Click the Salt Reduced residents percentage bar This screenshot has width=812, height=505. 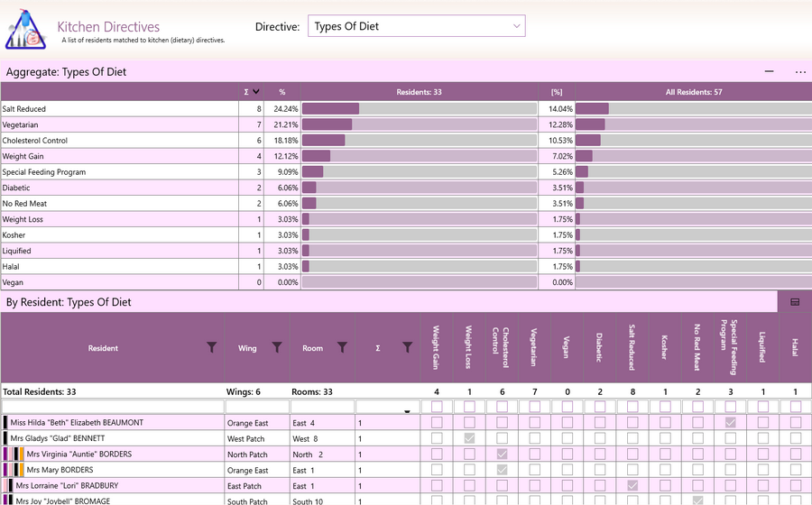(420, 108)
